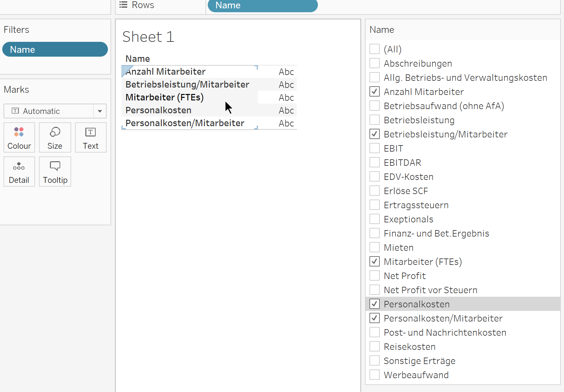564x392 pixels.
Task: Click the text mark type icon
Action: pos(15,111)
